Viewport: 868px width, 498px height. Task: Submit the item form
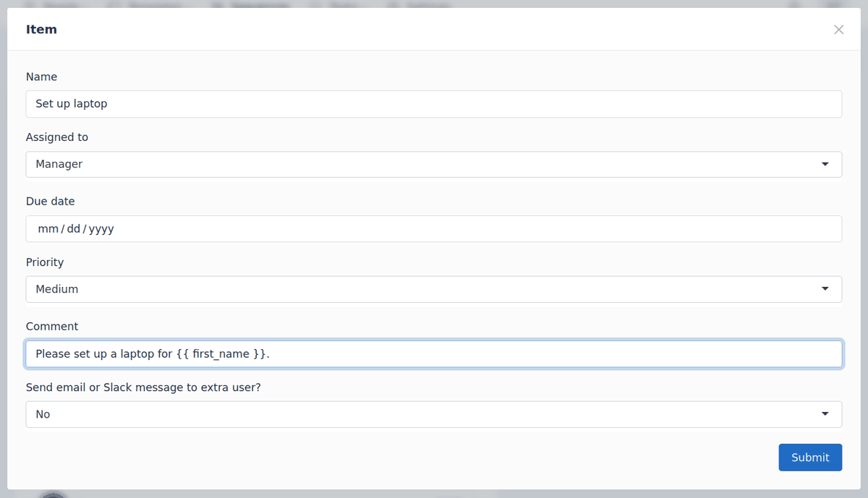[810, 458]
